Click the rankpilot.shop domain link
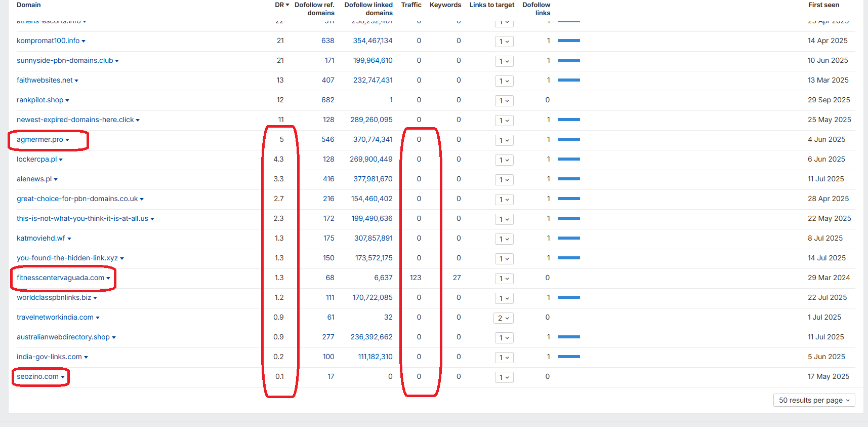This screenshot has width=868, height=427. point(40,100)
